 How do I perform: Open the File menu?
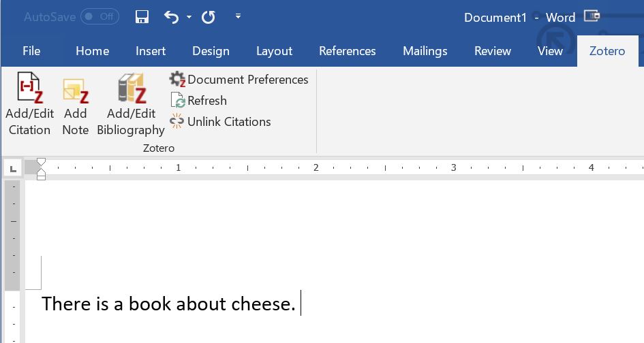pyautogui.click(x=31, y=51)
